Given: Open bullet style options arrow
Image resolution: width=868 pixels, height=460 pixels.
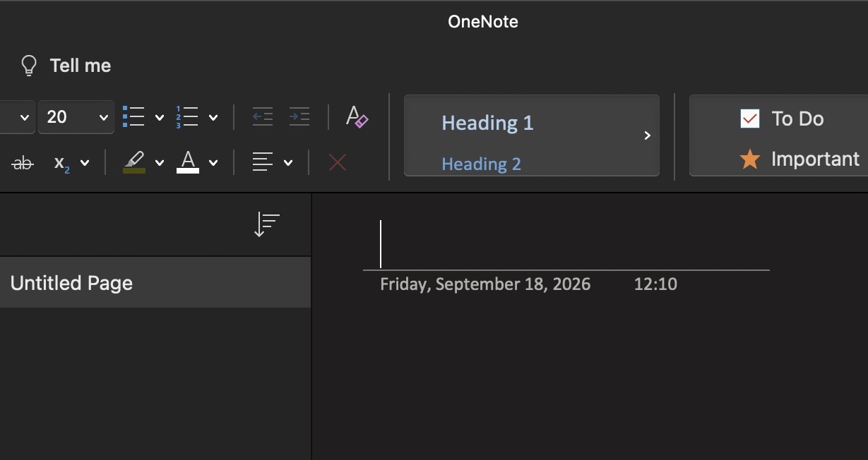Looking at the screenshot, I should [x=160, y=117].
